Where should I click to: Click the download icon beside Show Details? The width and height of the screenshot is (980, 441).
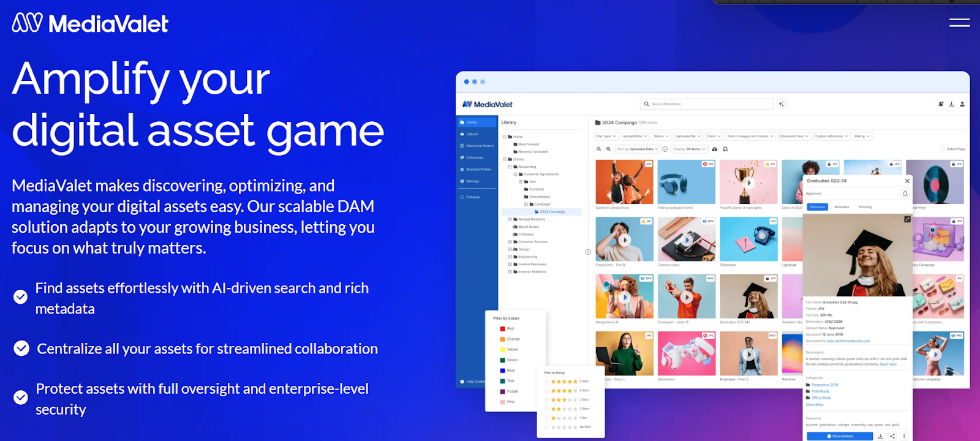[x=881, y=436]
